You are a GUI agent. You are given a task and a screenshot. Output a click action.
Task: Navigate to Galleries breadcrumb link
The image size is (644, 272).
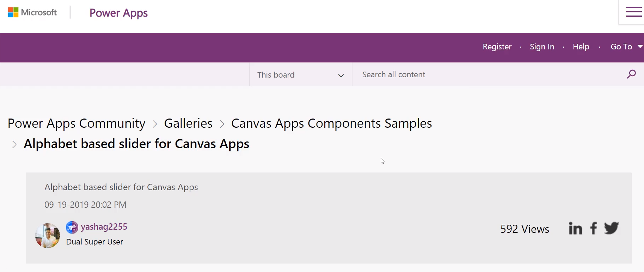(x=188, y=123)
